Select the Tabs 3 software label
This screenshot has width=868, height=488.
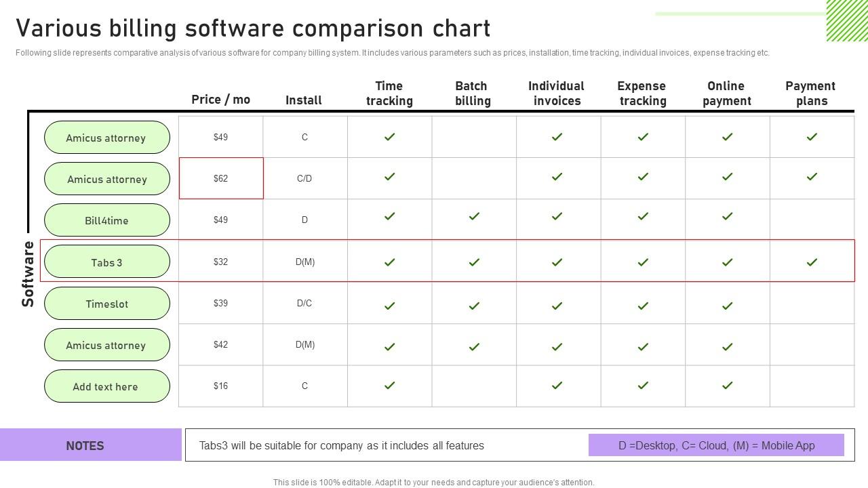107,262
